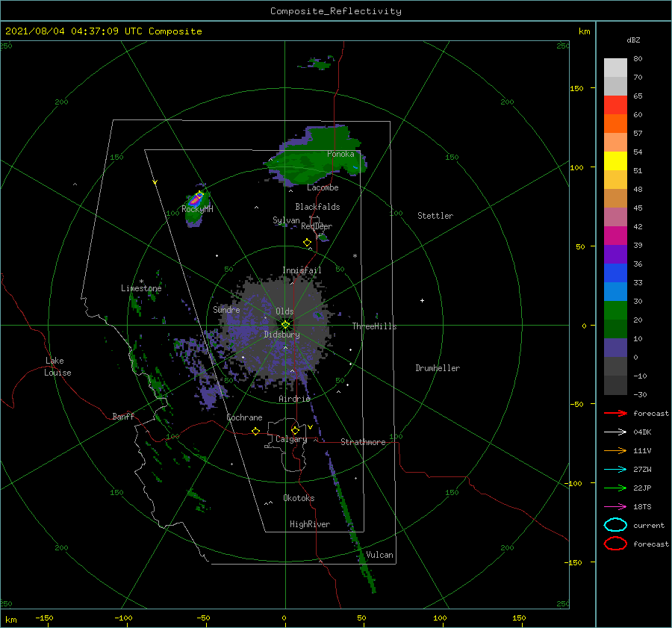Select the orange 57–60 dBZ swatch

pos(615,124)
